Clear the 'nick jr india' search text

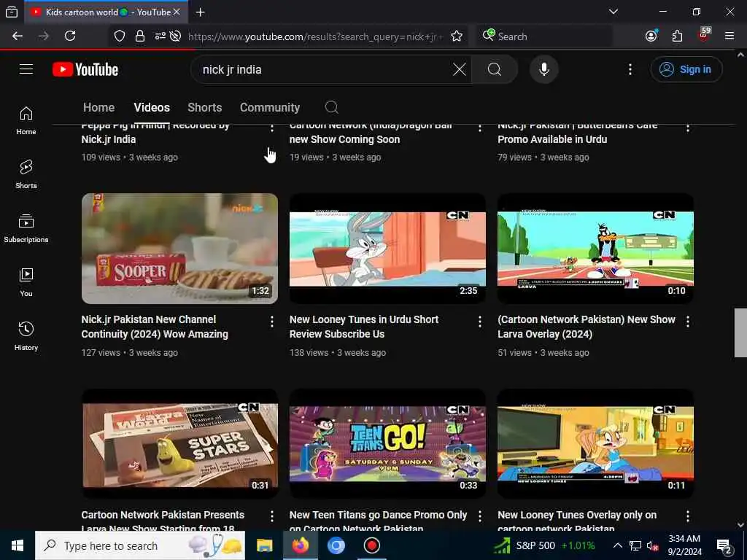click(x=460, y=69)
